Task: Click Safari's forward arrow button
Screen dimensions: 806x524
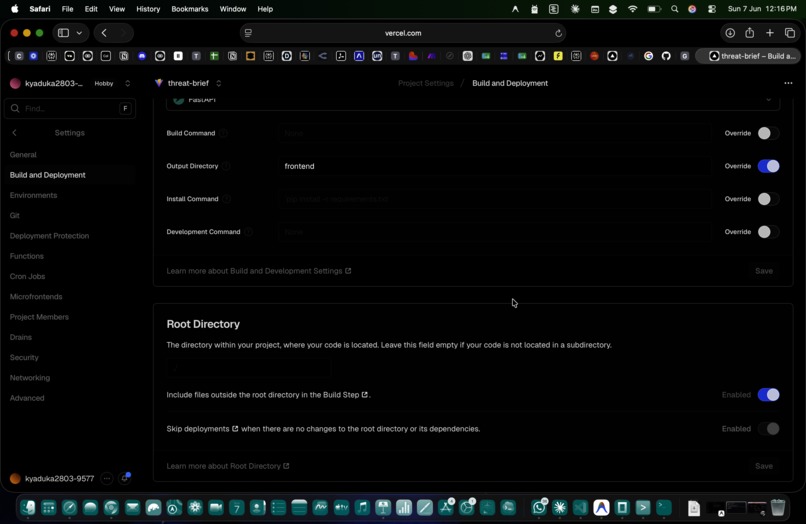Action: point(123,33)
